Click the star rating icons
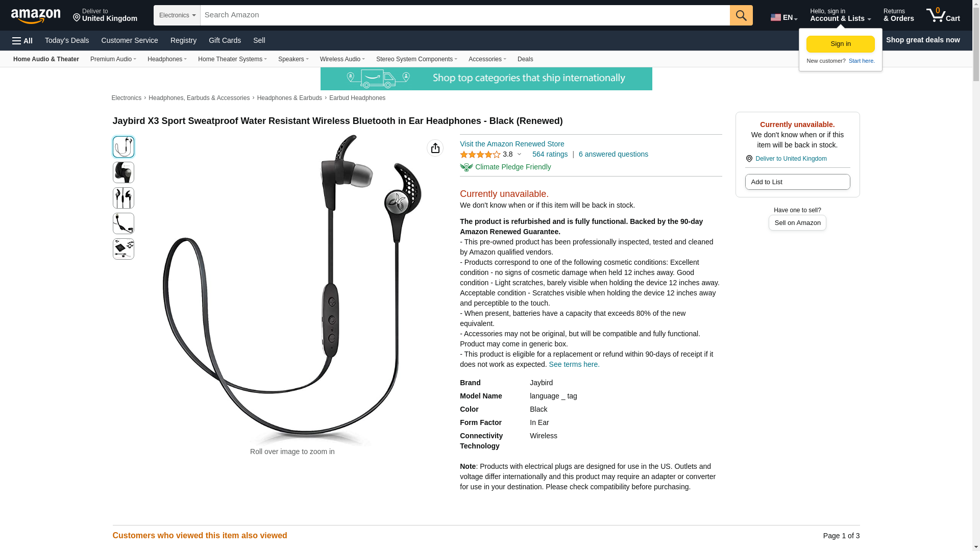The height and width of the screenshot is (551, 980). [x=480, y=155]
